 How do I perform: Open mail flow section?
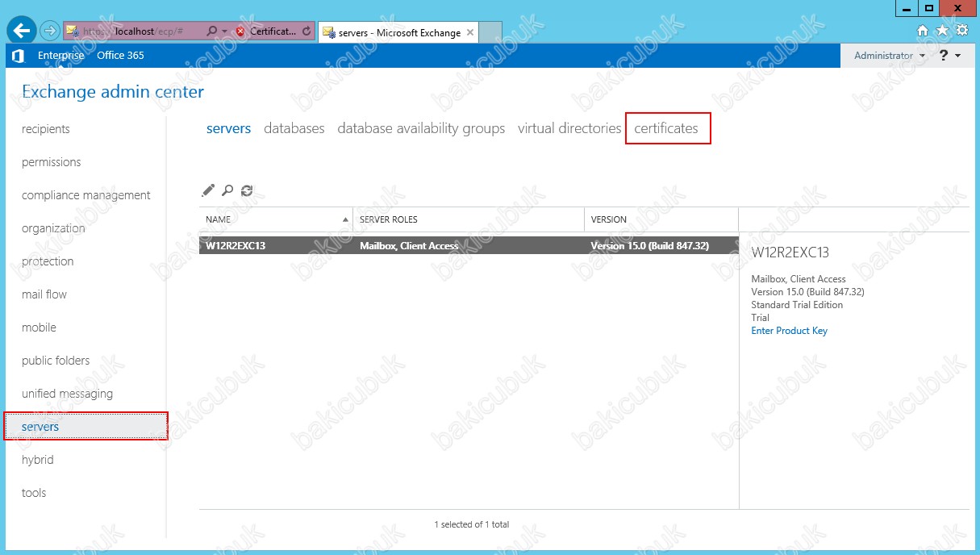(x=44, y=294)
